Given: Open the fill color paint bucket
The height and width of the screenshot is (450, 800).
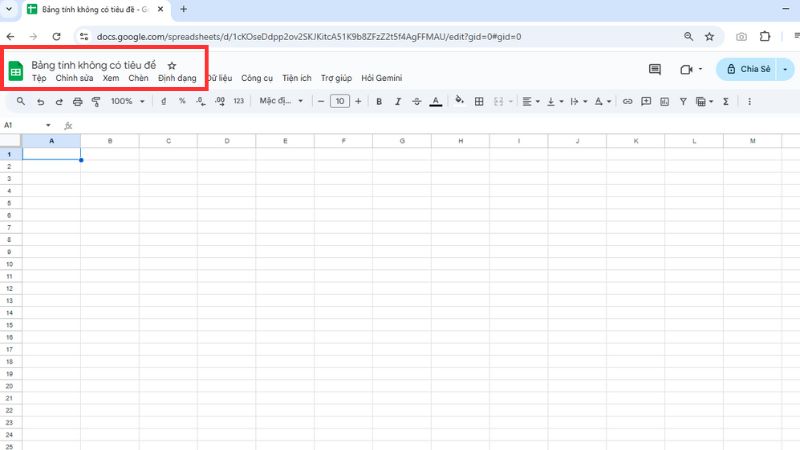Looking at the screenshot, I should click(x=459, y=101).
